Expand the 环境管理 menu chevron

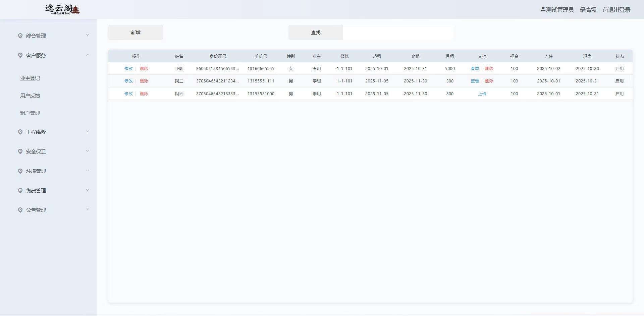click(88, 171)
